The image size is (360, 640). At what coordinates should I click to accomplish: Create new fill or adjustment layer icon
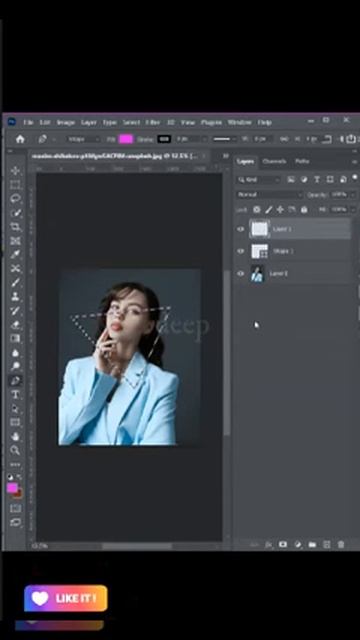click(298, 544)
